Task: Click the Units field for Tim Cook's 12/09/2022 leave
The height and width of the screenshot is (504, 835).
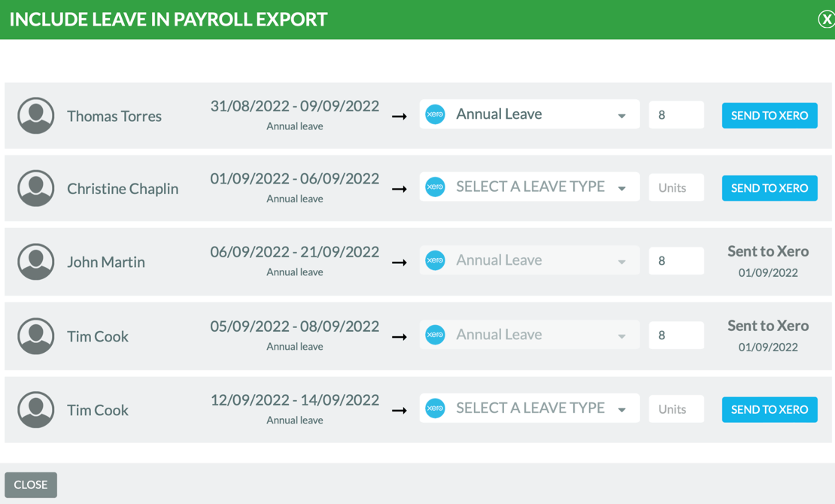Action: point(676,409)
